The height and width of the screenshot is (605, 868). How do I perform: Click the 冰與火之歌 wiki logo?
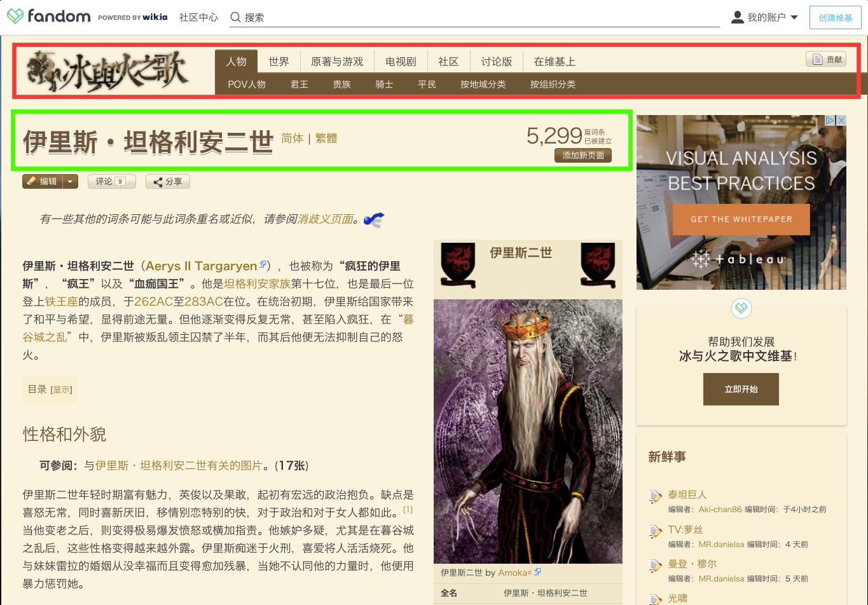tap(107, 71)
